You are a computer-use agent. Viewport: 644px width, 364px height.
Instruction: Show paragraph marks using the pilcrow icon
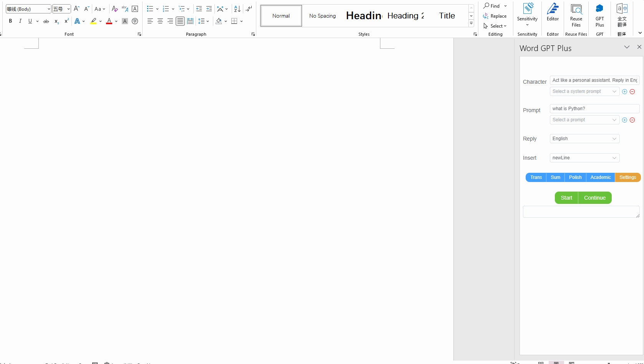click(249, 9)
